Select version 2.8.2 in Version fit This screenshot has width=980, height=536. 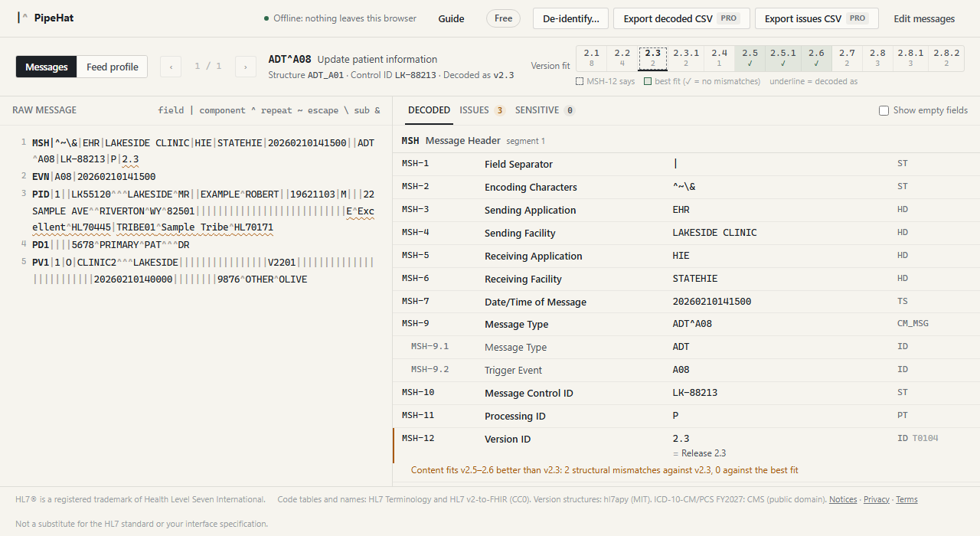(946, 58)
